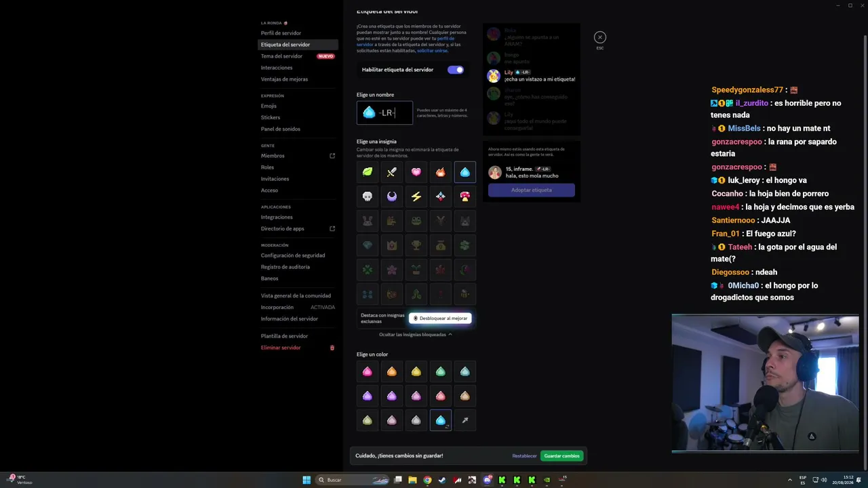Click the locked trophy badge
Viewport: 868px width, 488px height.
coord(416,245)
